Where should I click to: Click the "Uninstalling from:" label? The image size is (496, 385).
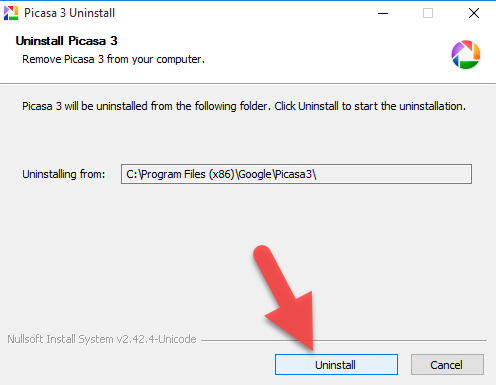[x=64, y=174]
